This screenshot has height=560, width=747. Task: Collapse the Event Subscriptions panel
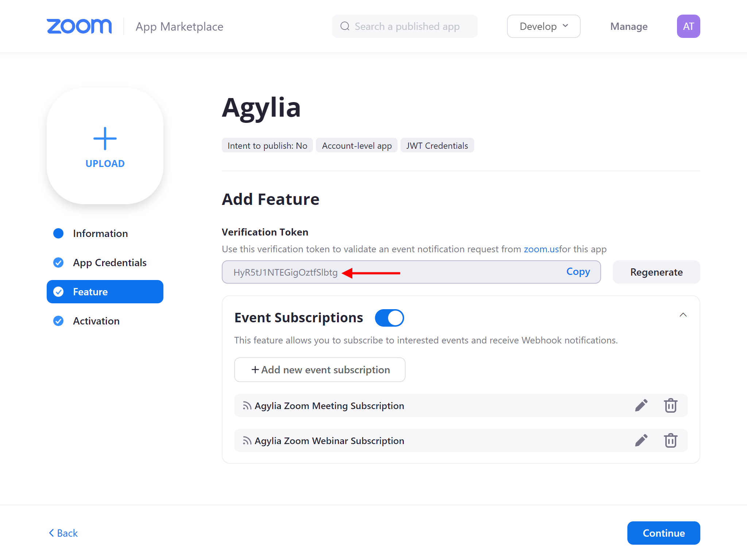point(683,315)
